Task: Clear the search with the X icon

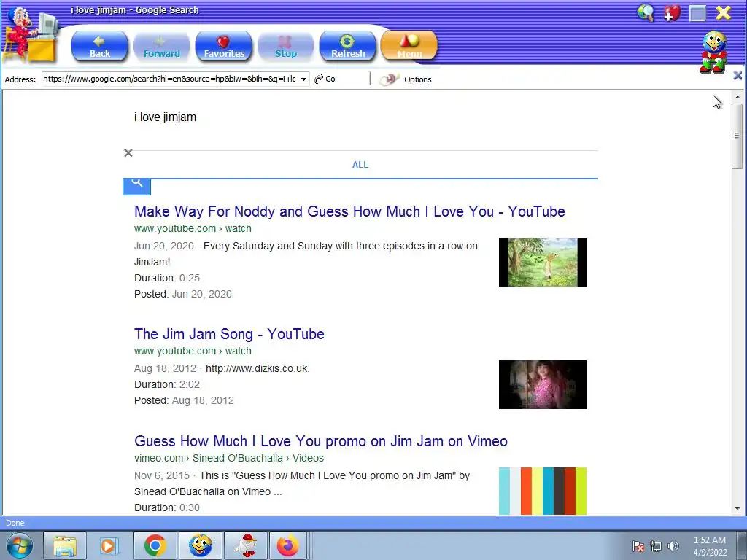Action: (128, 153)
